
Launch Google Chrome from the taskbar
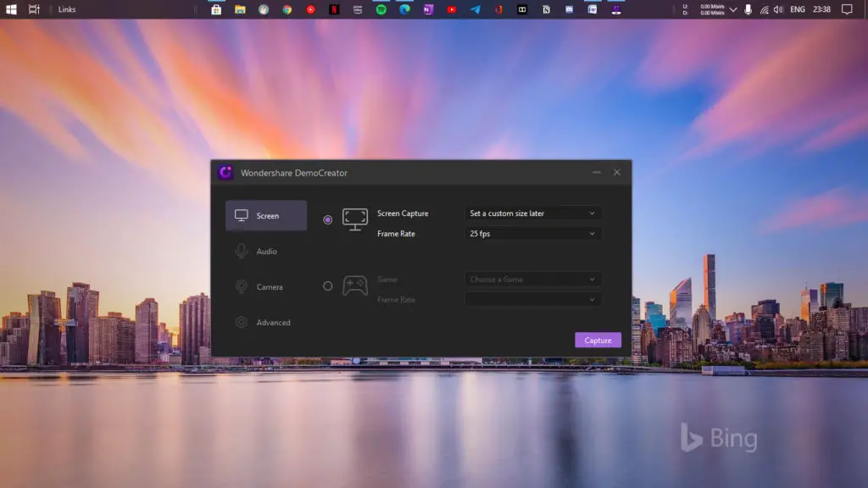click(287, 9)
